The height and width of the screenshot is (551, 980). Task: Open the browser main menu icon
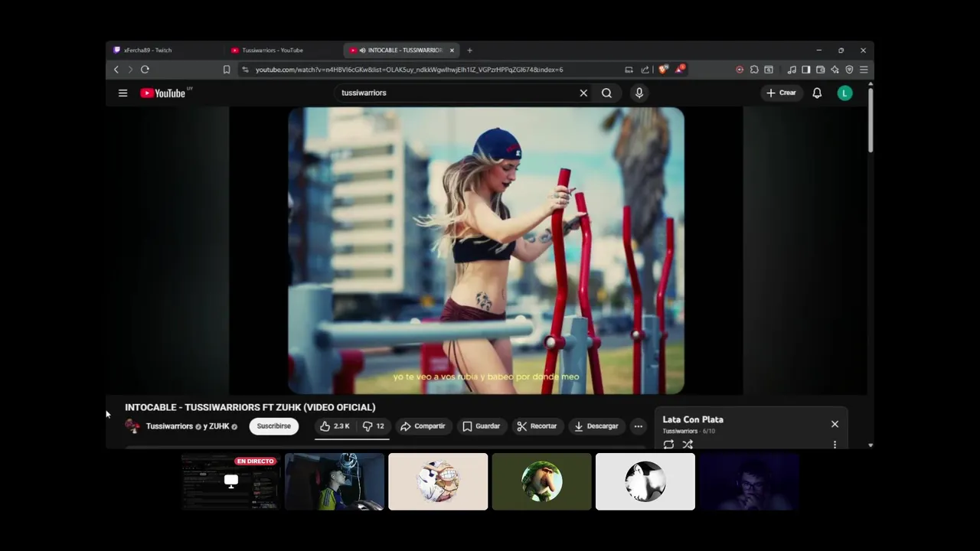tap(864, 70)
